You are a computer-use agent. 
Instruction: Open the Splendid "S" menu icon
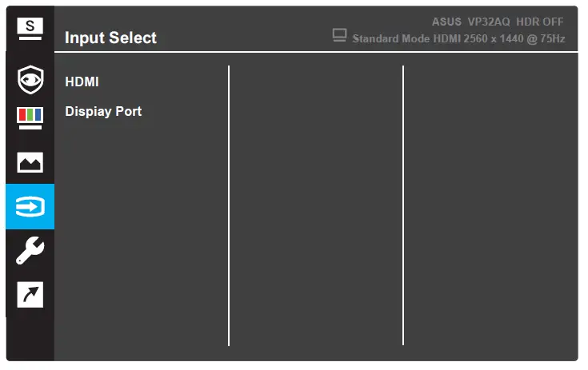[x=30, y=28]
